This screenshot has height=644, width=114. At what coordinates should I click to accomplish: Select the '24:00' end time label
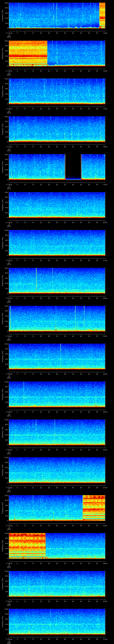(105, 374)
